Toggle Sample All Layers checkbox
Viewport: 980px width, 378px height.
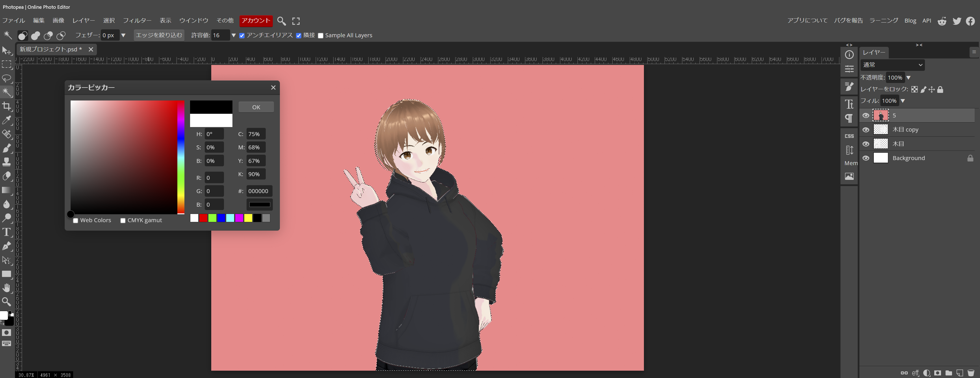pyautogui.click(x=321, y=36)
